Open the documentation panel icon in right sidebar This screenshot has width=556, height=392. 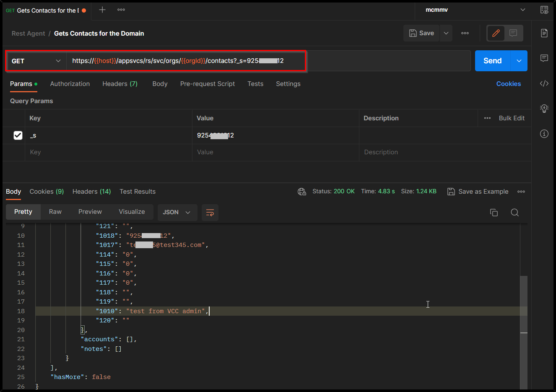tap(544, 33)
